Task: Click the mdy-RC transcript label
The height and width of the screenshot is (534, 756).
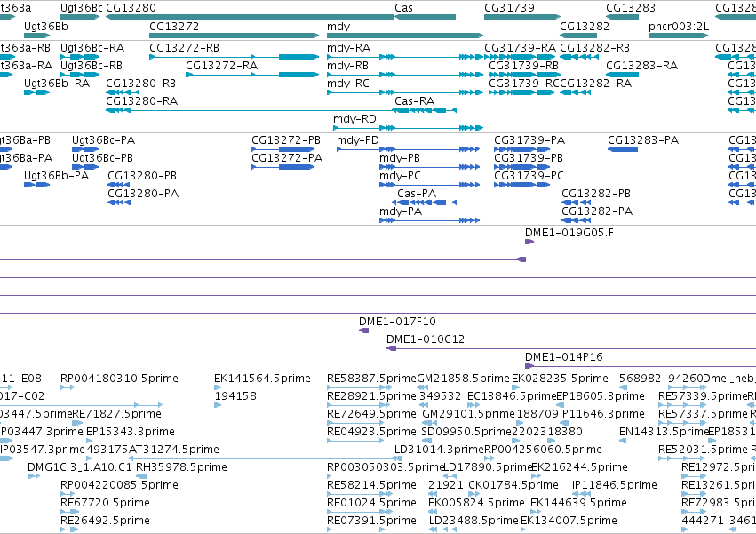Action: 348,84
